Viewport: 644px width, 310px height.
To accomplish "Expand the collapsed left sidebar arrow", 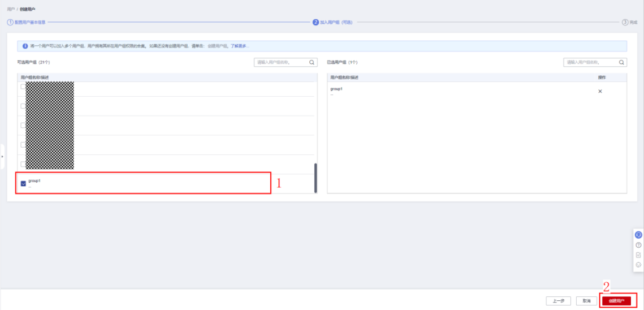I will coord(2,157).
